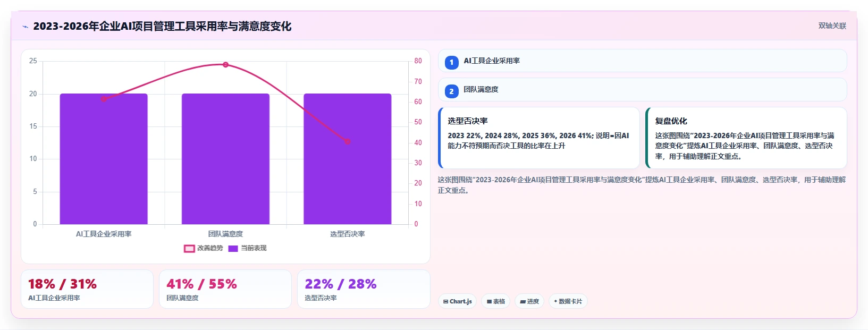Click the line point above 选型否决率 bar
Screen dimensions: 868x330
coord(348,141)
